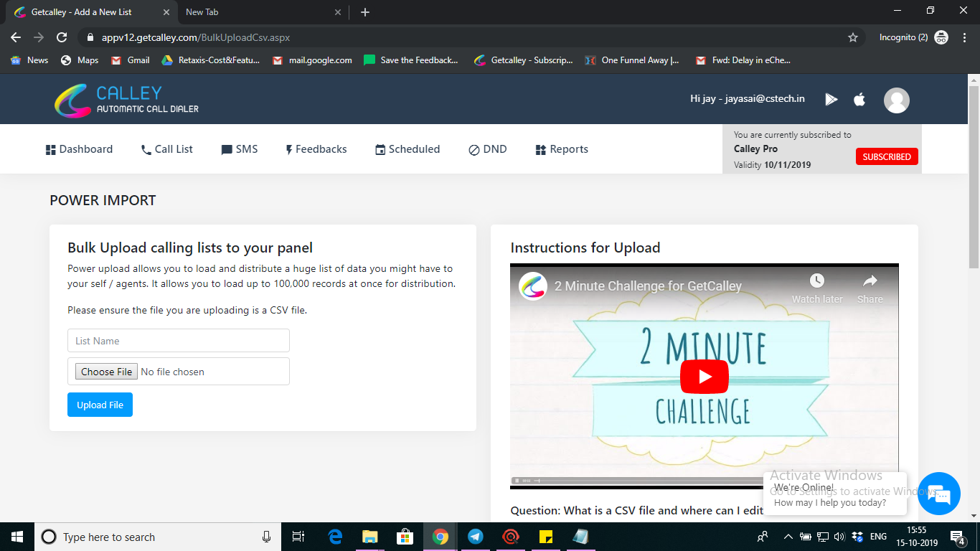Open Feedbacks menu item

point(316,149)
